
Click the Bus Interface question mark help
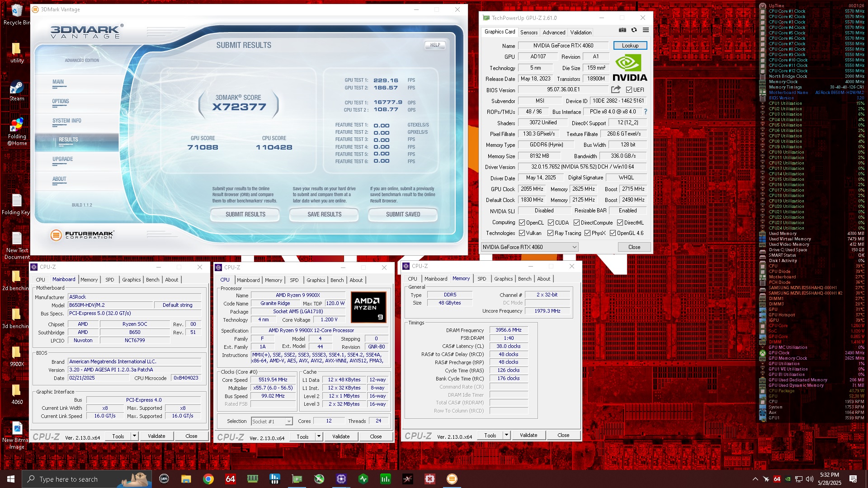coord(645,112)
